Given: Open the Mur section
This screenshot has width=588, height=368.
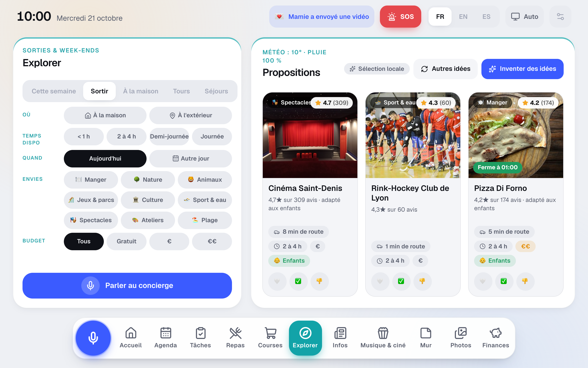Looking at the screenshot, I should pyautogui.click(x=426, y=338).
